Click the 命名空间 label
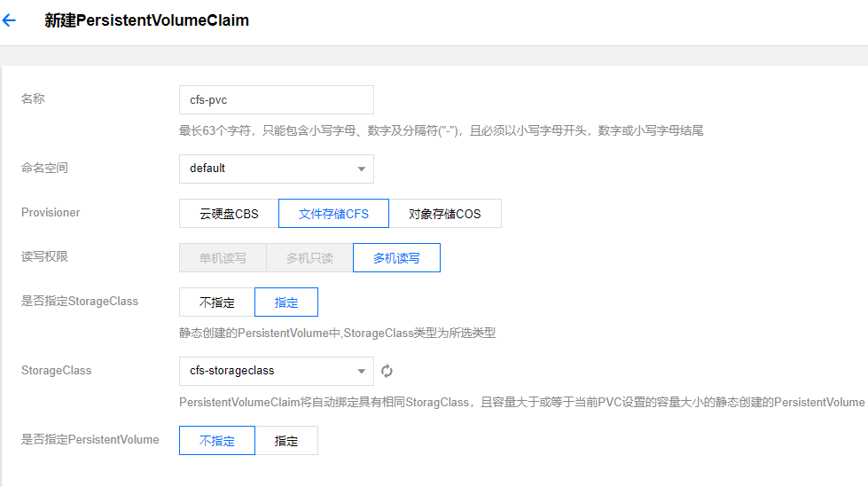868x487 pixels. (44, 168)
